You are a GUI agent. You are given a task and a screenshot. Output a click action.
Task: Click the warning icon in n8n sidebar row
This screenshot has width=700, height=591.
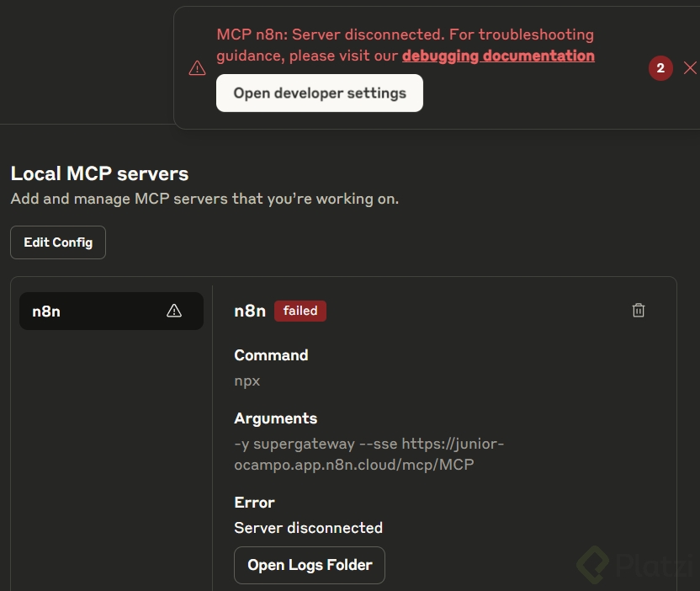(174, 311)
